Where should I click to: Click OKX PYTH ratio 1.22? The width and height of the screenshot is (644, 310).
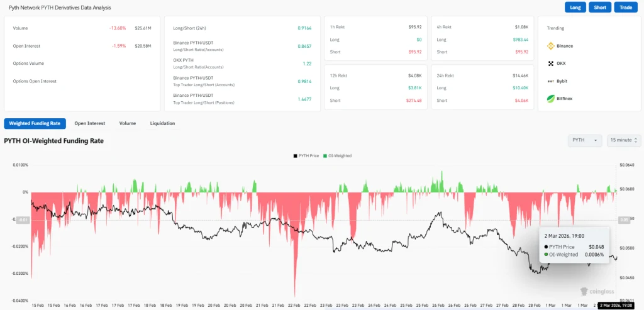pyautogui.click(x=307, y=64)
